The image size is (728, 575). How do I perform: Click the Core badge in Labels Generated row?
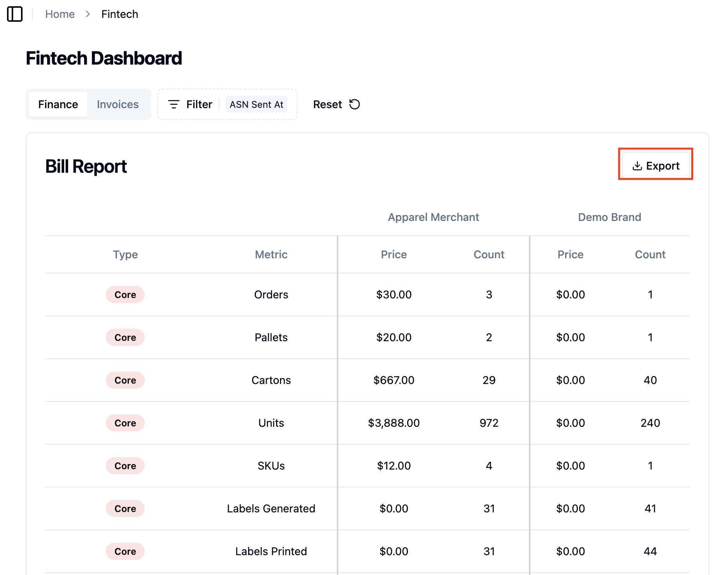pyautogui.click(x=125, y=508)
